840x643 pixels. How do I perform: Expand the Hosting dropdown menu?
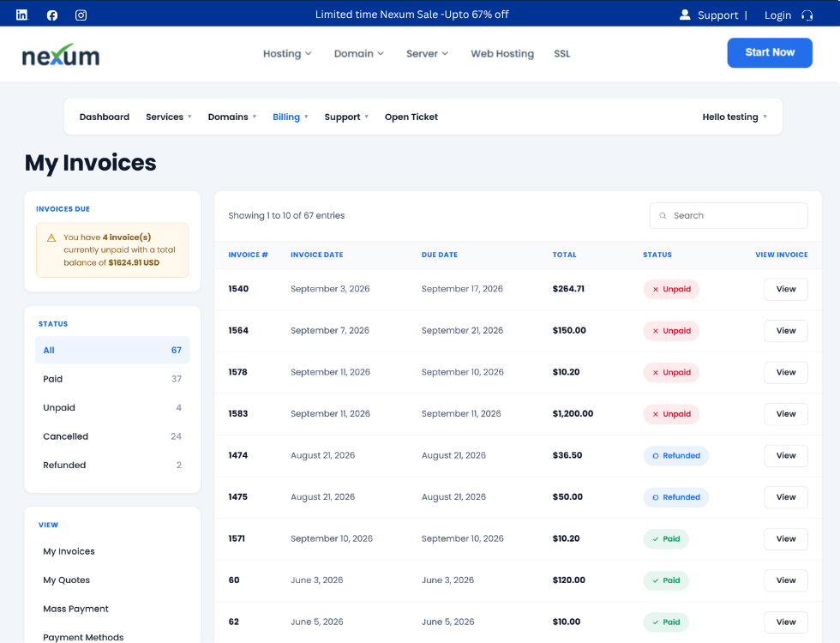coord(287,53)
